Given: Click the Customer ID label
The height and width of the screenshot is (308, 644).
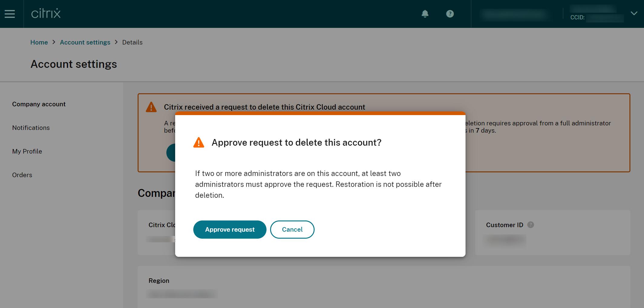Looking at the screenshot, I should tap(504, 225).
